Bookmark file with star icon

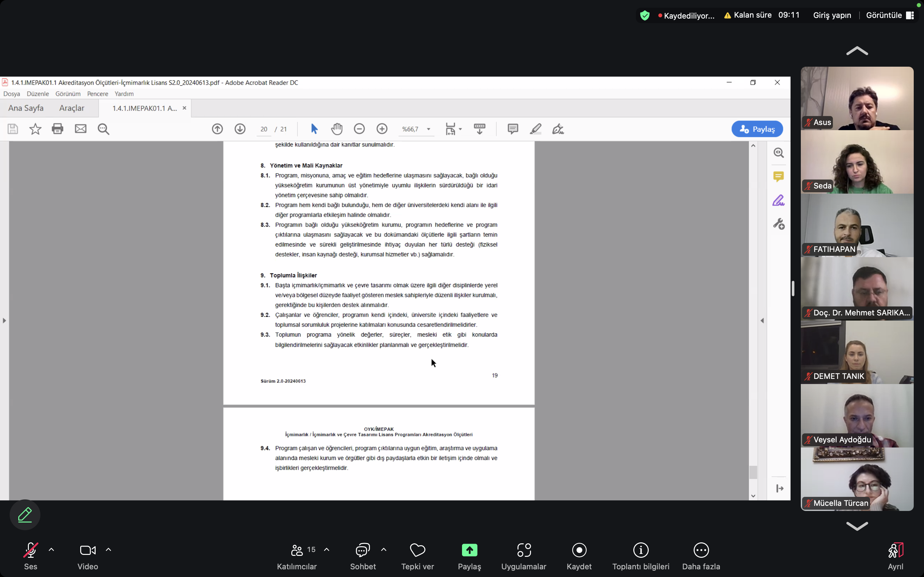coord(35,129)
